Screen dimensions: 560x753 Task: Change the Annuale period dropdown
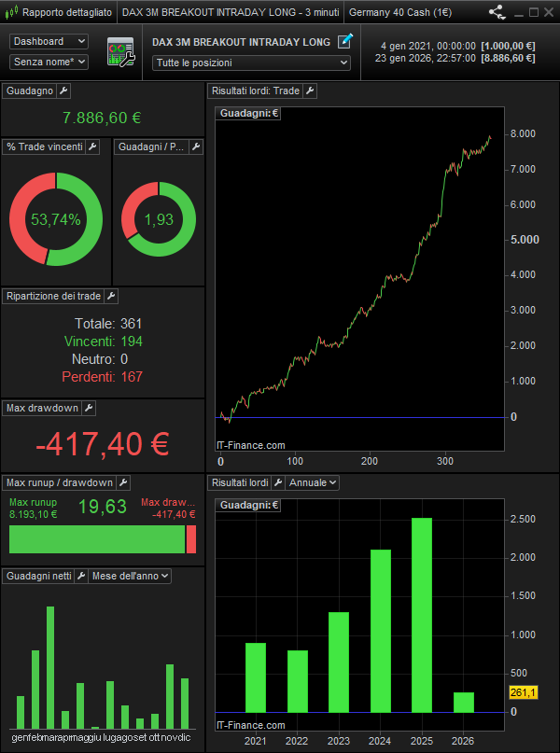pyautogui.click(x=312, y=482)
